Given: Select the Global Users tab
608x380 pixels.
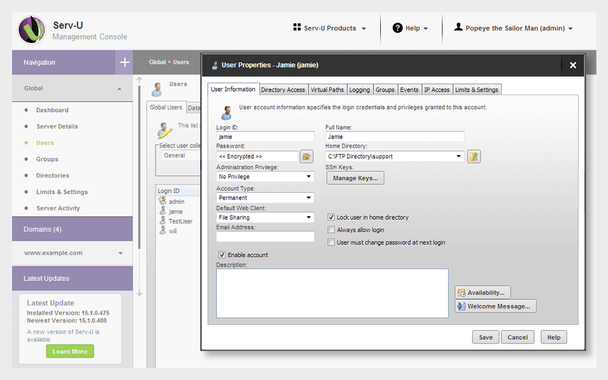Looking at the screenshot, I should coord(166,107).
